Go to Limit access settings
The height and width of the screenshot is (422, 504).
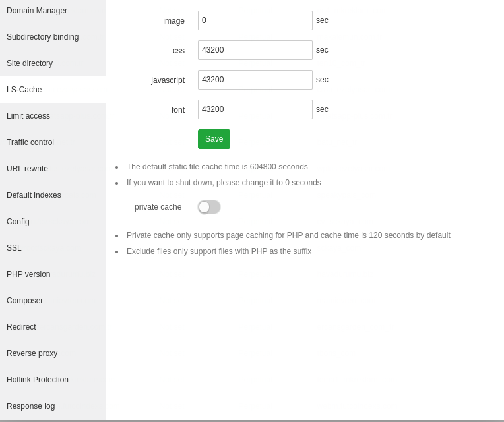(28, 116)
